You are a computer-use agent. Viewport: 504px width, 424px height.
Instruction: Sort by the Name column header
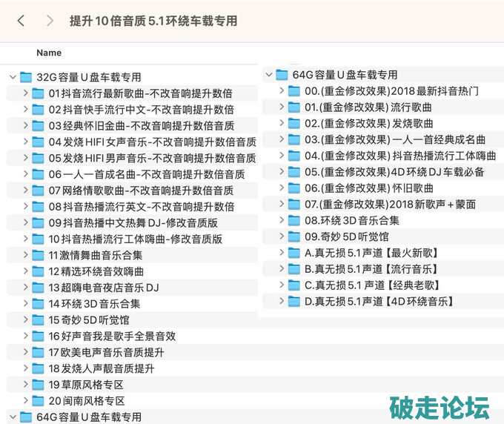point(49,53)
